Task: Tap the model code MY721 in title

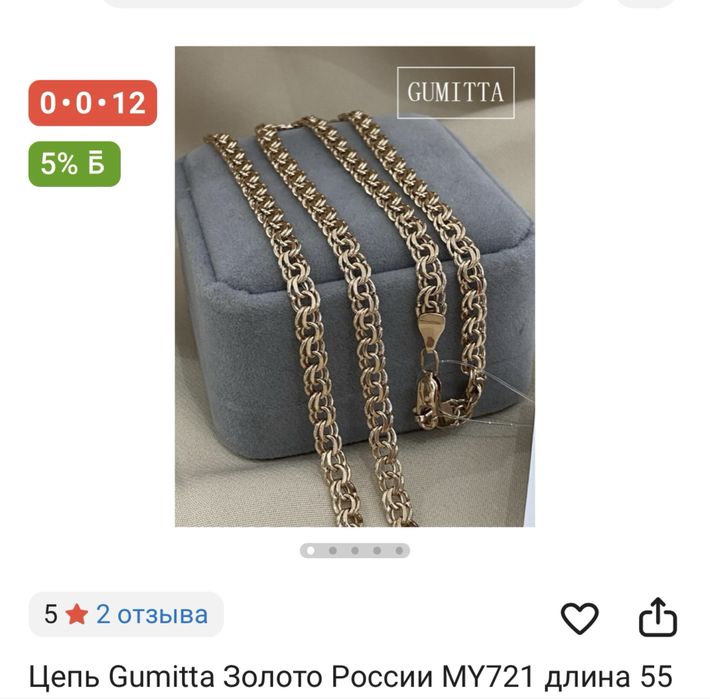Action: coord(488,677)
